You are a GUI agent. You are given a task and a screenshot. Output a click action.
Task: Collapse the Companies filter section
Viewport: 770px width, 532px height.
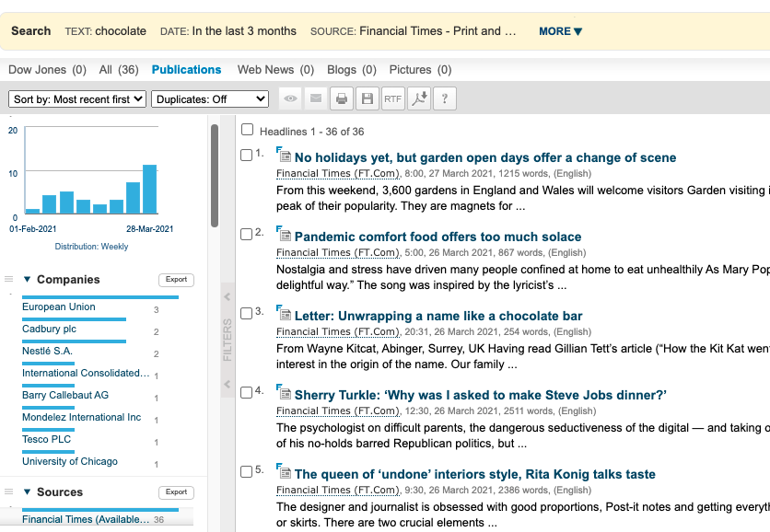click(28, 280)
